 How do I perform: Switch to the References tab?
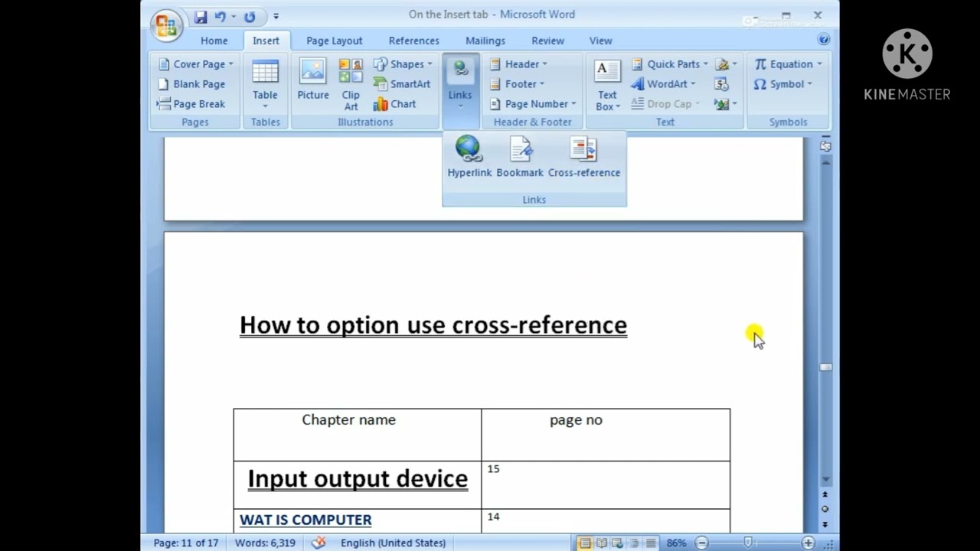point(413,41)
